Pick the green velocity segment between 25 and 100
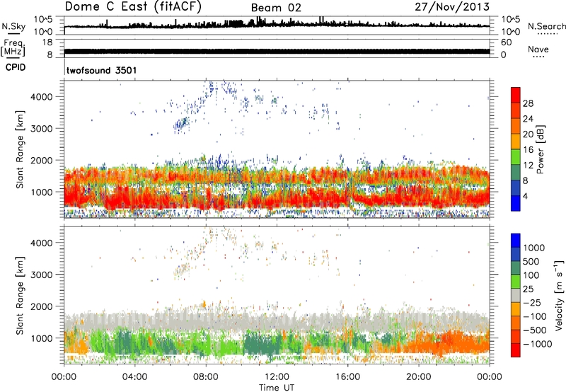The image size is (566, 392). point(516,282)
